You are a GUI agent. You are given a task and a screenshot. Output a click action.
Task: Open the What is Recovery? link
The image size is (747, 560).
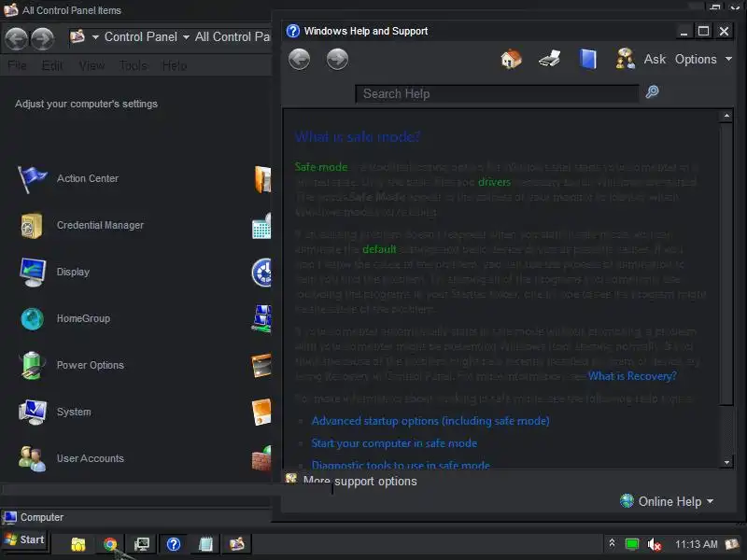tap(632, 376)
